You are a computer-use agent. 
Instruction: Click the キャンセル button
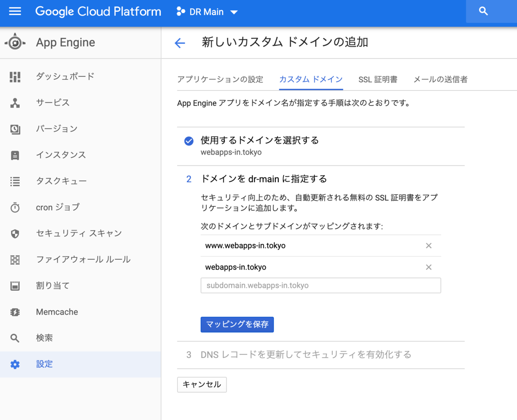pos(202,385)
